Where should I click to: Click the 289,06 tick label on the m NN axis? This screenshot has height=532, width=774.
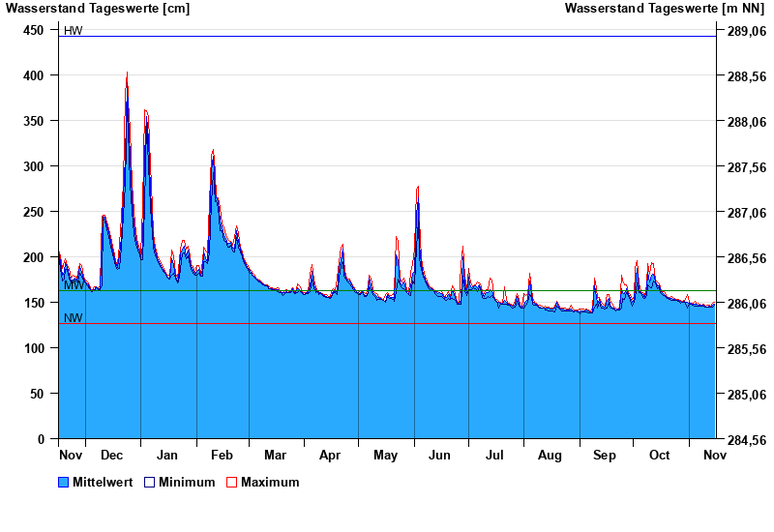tap(746, 31)
